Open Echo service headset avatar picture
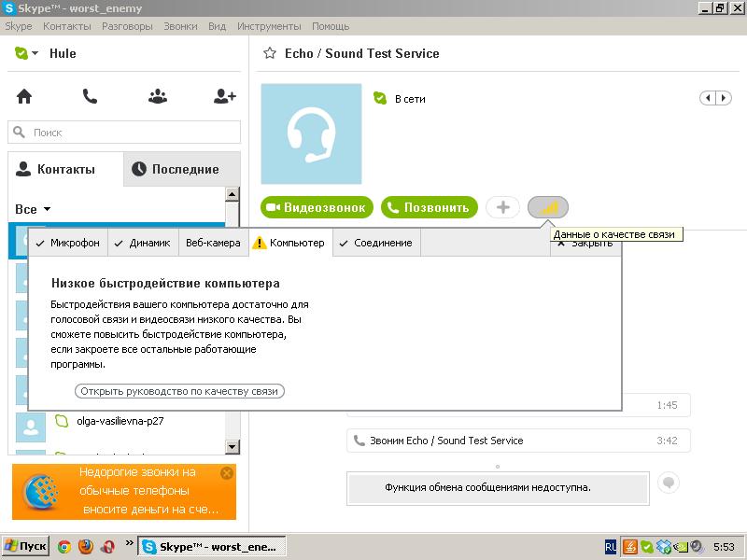747x560 pixels. tap(311, 133)
